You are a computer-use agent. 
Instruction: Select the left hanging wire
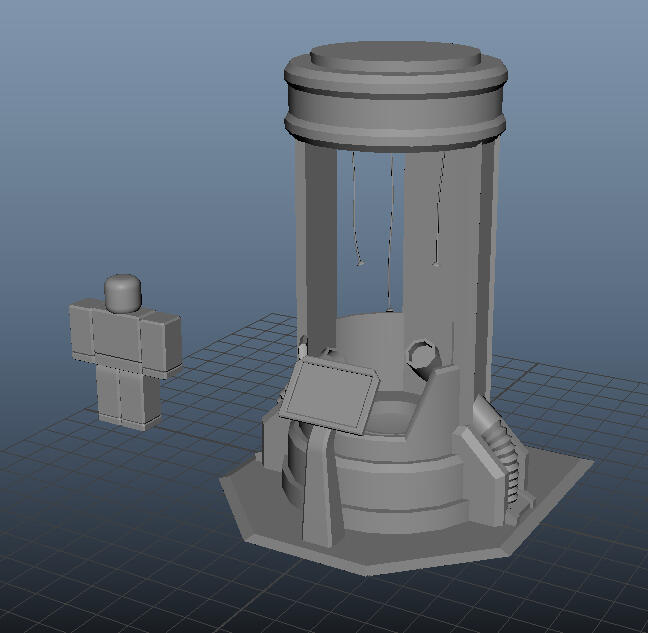[x=357, y=209]
